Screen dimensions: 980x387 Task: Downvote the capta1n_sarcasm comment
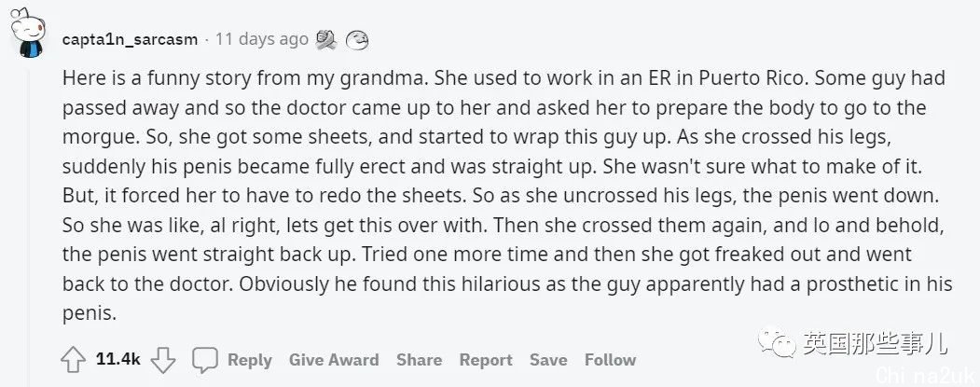click(163, 360)
